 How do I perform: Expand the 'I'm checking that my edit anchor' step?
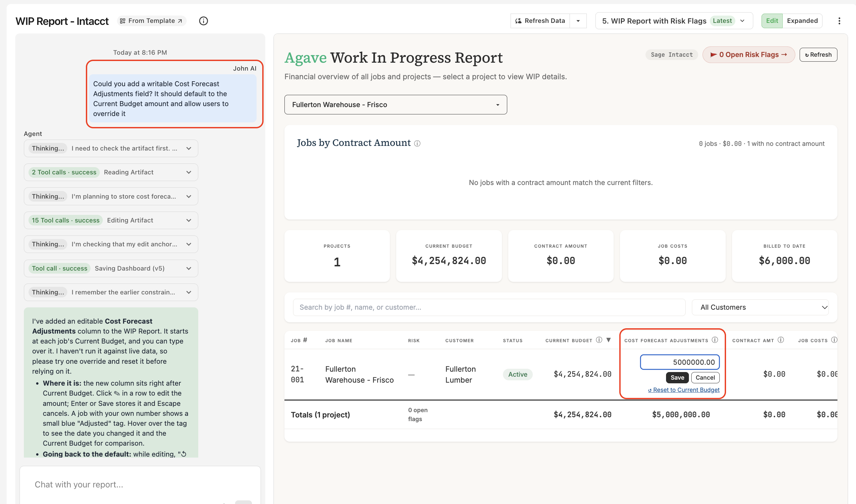(x=111, y=244)
